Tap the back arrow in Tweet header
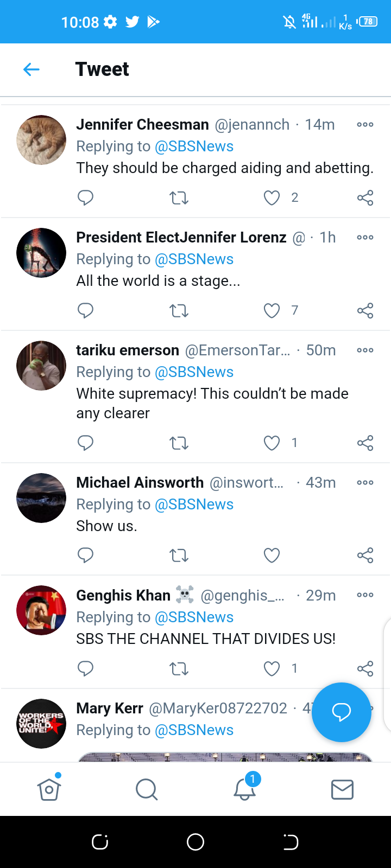391x868 pixels. [x=31, y=69]
